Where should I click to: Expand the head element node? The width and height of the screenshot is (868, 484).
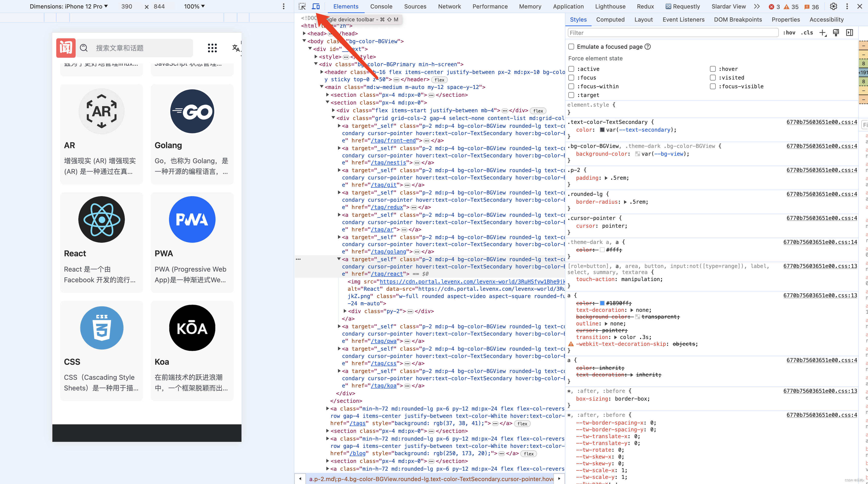[304, 33]
